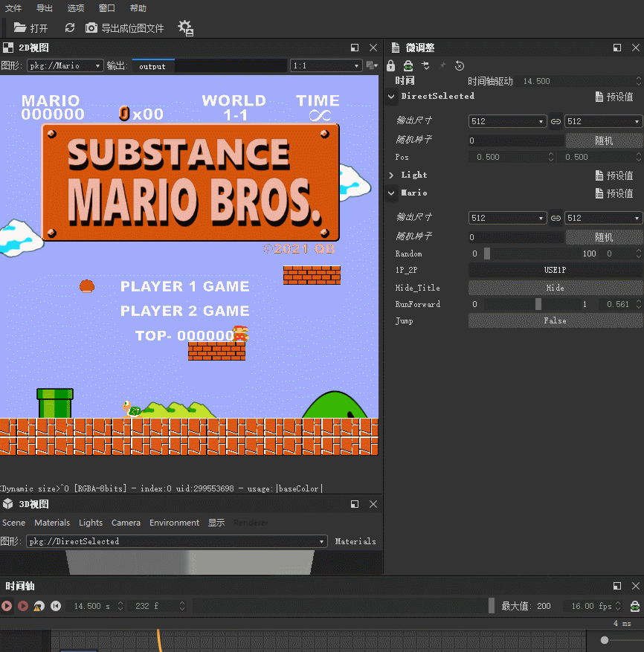644x652 pixels.
Task: Click the RunForward slider handle
Action: pyautogui.click(x=538, y=304)
